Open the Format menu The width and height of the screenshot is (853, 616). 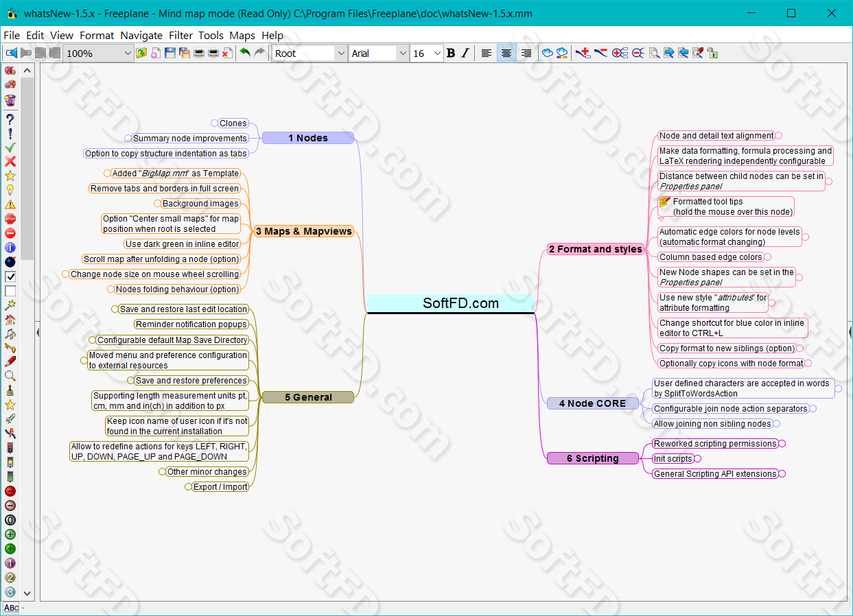(97, 35)
